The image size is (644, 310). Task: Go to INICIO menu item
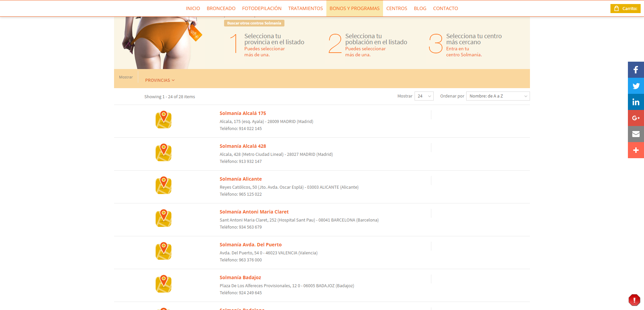tap(193, 8)
